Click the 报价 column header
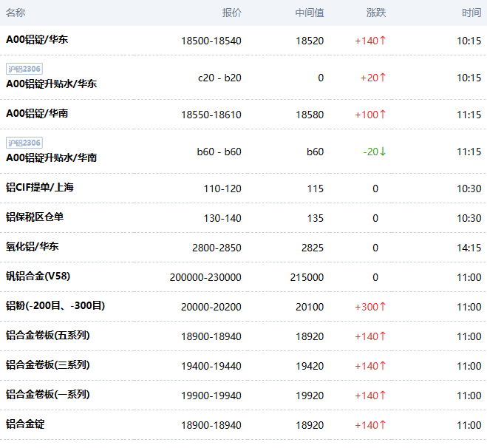This screenshot has height=448, width=487. [x=232, y=13]
